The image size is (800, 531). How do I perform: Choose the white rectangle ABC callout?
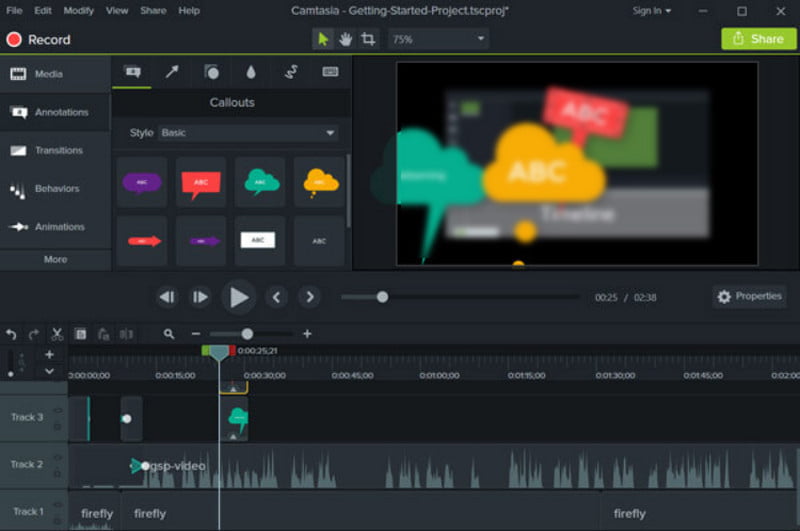(x=260, y=241)
